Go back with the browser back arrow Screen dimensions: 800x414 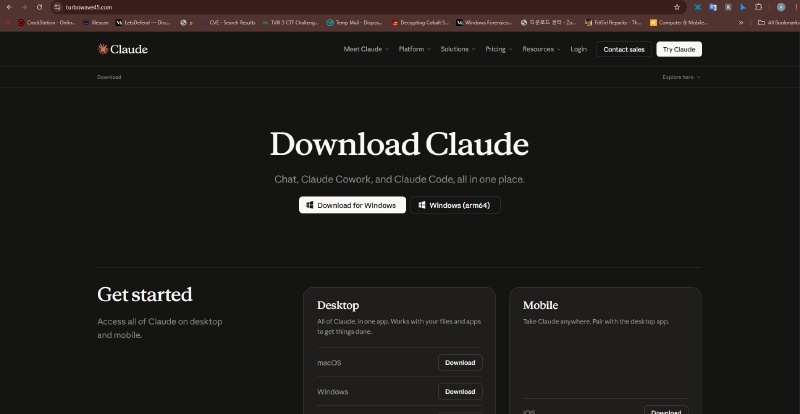coord(9,7)
